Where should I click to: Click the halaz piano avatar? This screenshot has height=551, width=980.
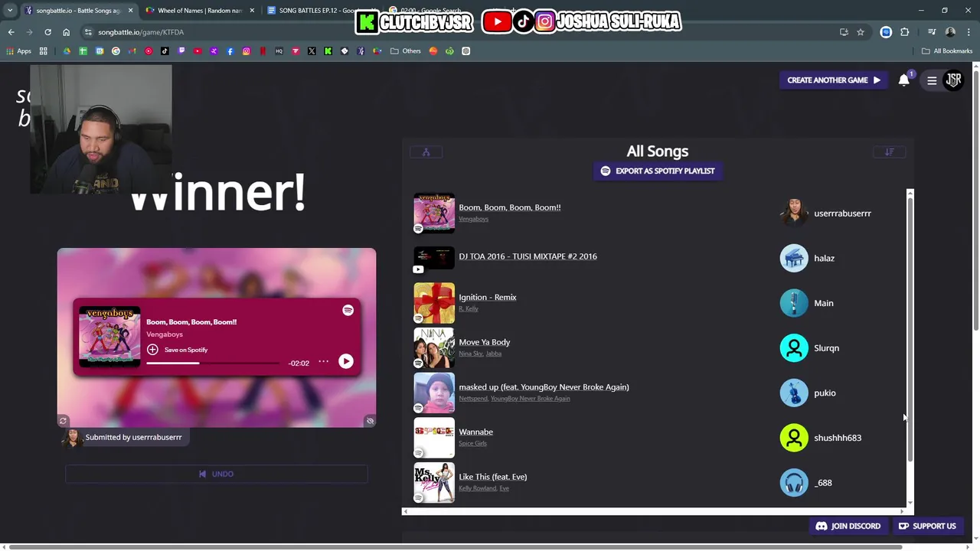794,258
